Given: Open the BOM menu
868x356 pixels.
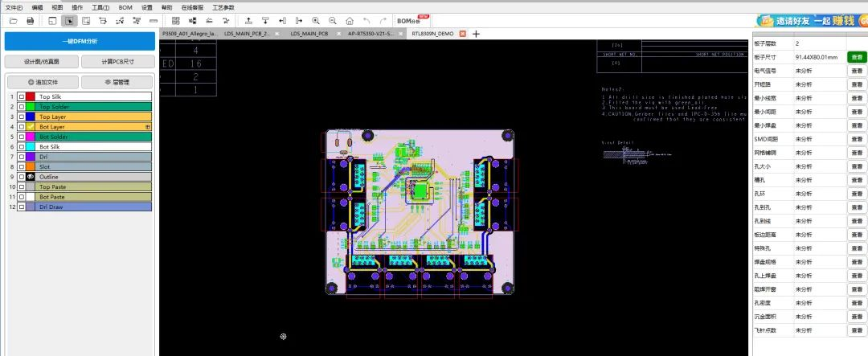Looking at the screenshot, I should coord(125,8).
